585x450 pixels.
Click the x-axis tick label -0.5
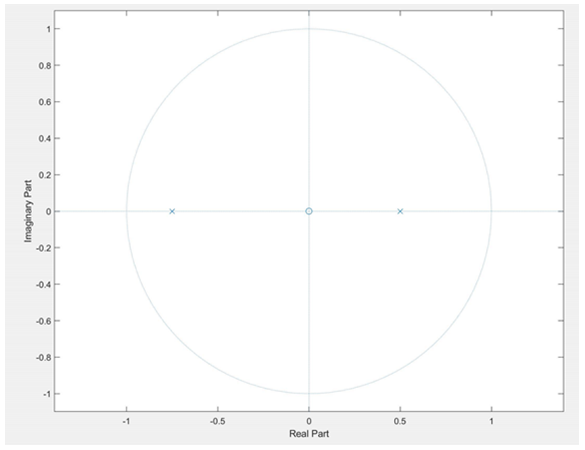pos(217,421)
